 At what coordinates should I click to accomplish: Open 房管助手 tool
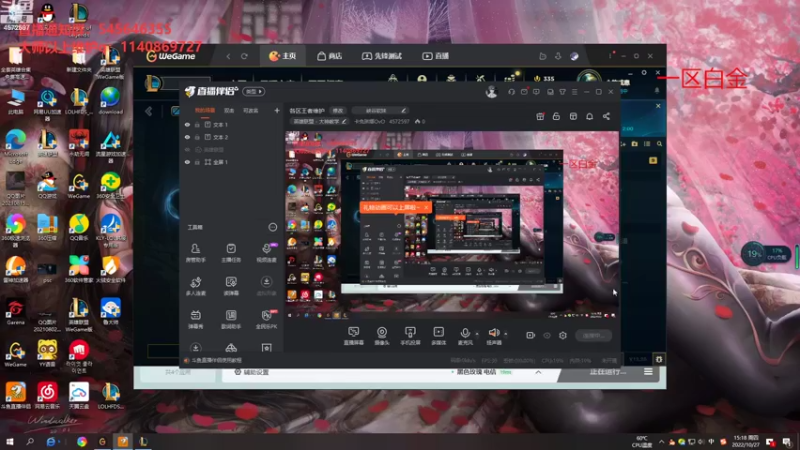195,253
